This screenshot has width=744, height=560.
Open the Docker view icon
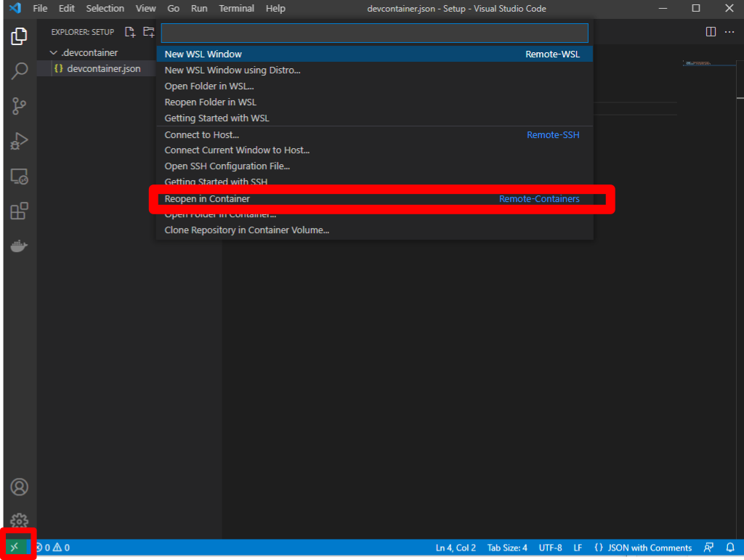click(20, 246)
